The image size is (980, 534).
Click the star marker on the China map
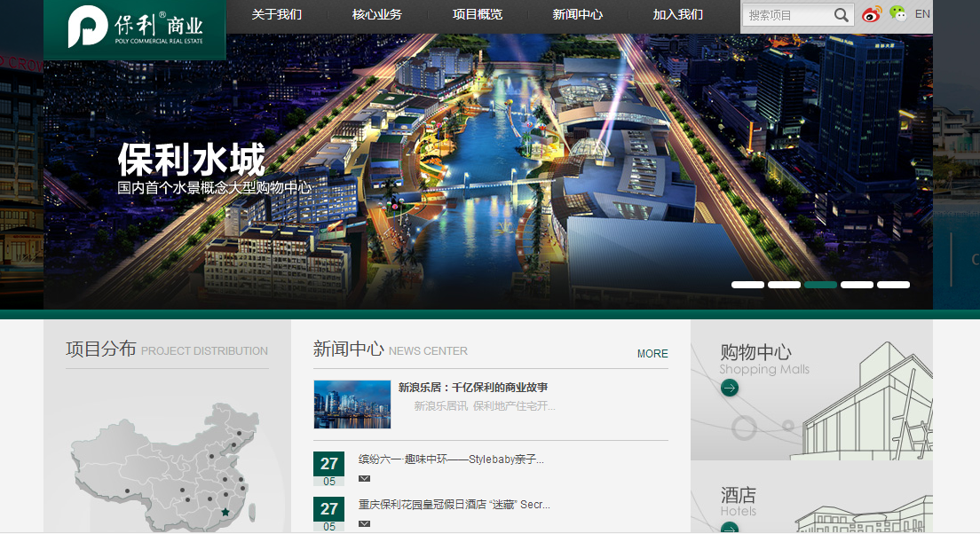pos(225,512)
